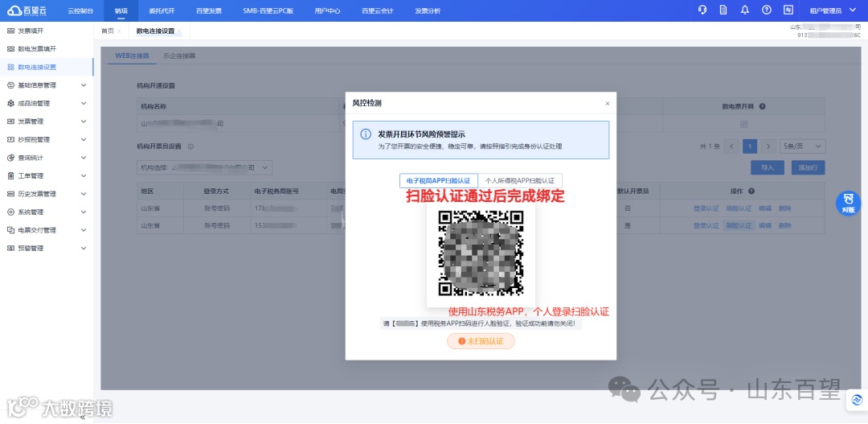Screen dimensions: 868x424
Task: Click 刷脸认证 in the 178 account row
Action: [739, 208]
